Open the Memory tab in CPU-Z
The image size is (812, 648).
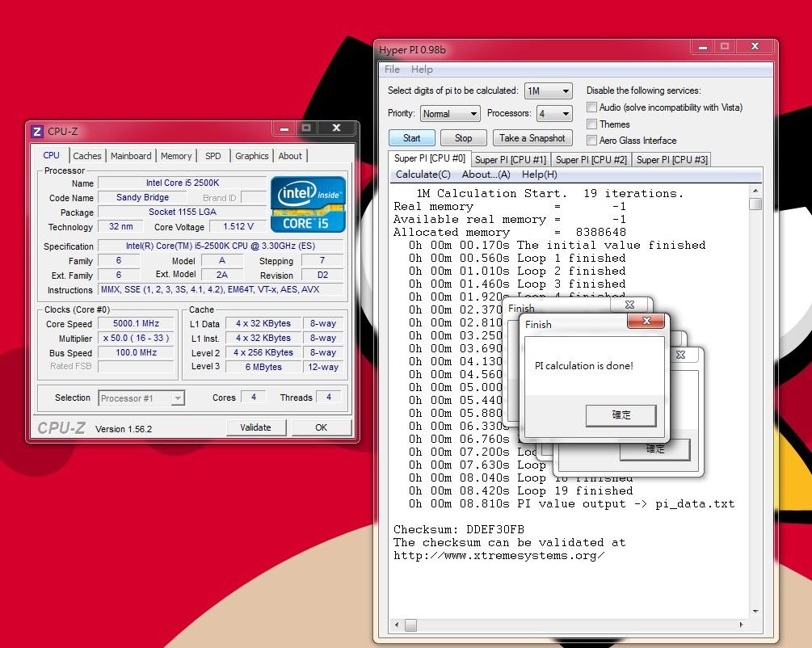[x=176, y=156]
